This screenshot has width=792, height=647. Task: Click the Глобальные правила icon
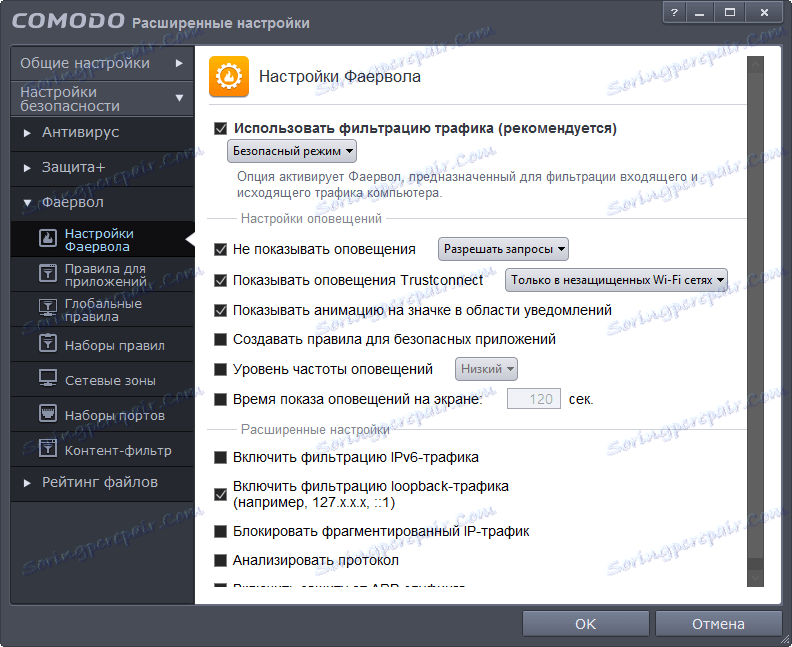click(x=48, y=308)
